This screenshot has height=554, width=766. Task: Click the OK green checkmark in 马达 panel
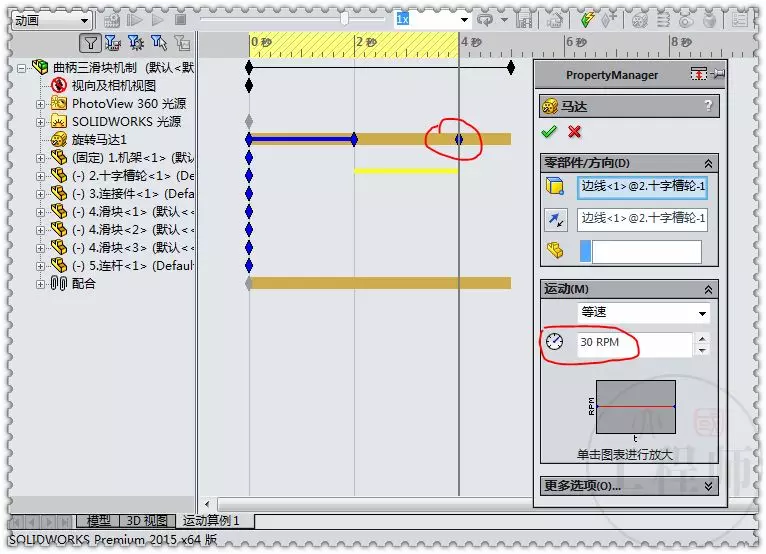pyautogui.click(x=549, y=132)
